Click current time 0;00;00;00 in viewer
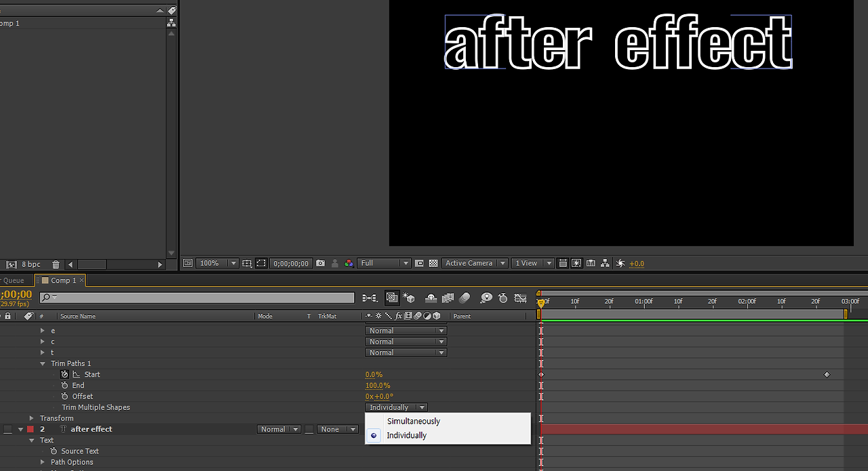The height and width of the screenshot is (471, 868). (291, 263)
